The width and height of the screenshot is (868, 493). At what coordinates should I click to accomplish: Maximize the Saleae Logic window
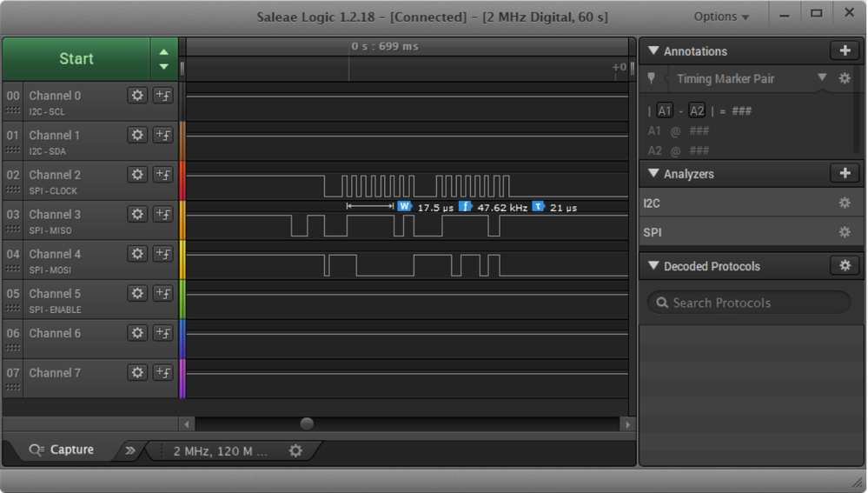point(817,13)
